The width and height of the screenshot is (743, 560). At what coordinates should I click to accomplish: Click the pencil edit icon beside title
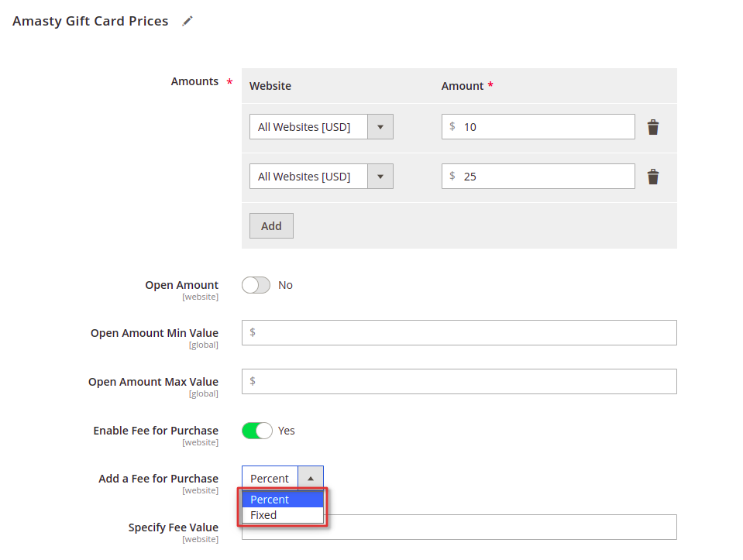(x=187, y=22)
